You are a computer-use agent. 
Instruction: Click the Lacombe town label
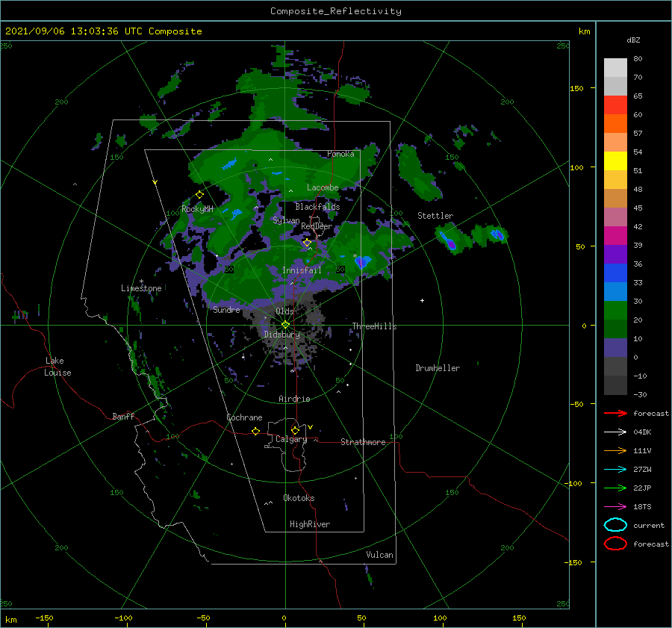pos(323,187)
